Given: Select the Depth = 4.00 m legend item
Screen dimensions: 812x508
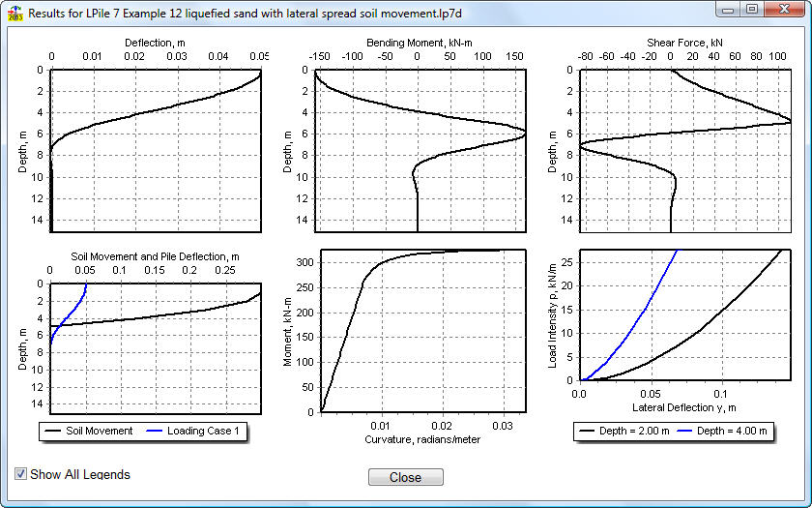Looking at the screenshot, I should click(735, 432).
